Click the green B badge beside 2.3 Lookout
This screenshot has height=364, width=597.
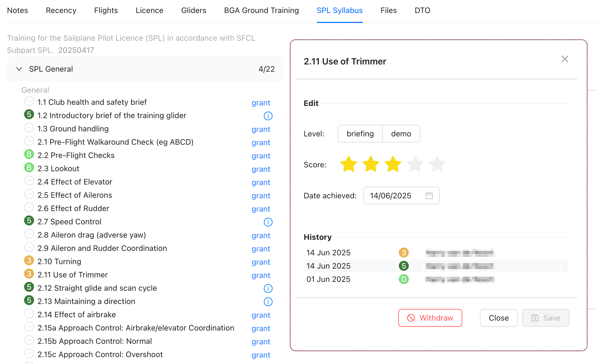click(29, 168)
